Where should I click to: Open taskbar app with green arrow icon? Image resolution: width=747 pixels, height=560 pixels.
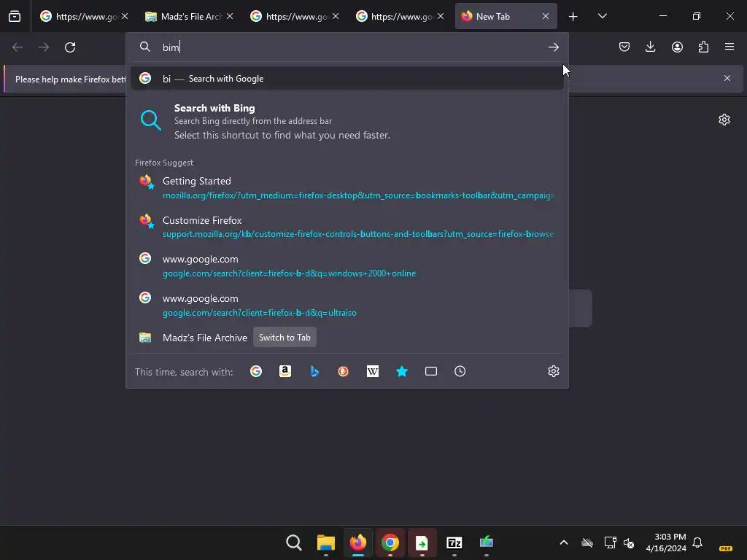422,542
